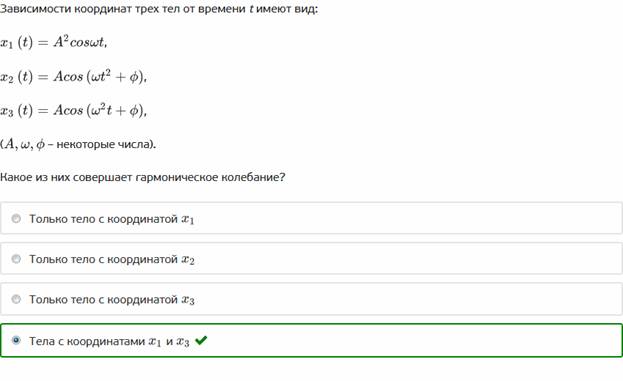Viewport: 623px width, 381px height.
Task: Click the formula x1(t) = A²cosωt
Action: point(54,42)
